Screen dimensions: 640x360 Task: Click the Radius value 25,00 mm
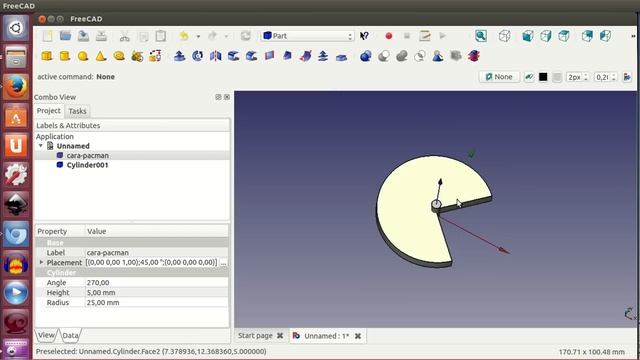(x=156, y=302)
